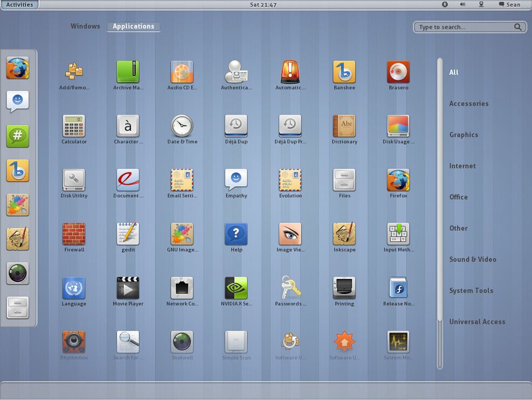Viewport: 532px width, 400px height.
Task: Click the Type to search field
Action: click(470, 27)
